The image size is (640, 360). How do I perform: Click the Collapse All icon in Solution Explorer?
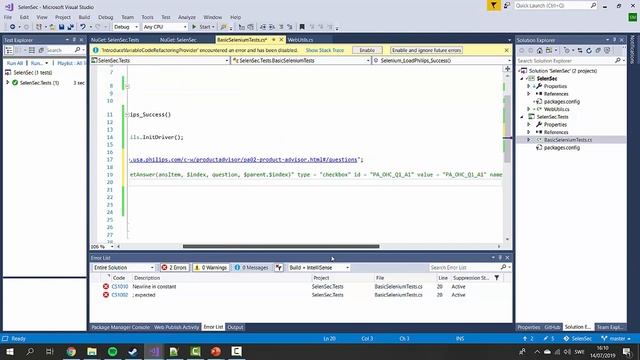[x=598, y=51]
